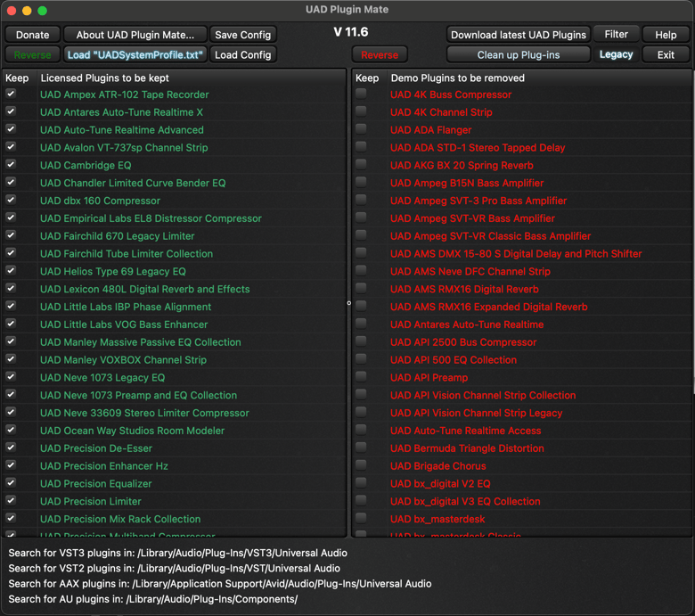Image resolution: width=695 pixels, height=616 pixels.
Task: Click the Keep column header in licensed list
Action: click(x=17, y=78)
